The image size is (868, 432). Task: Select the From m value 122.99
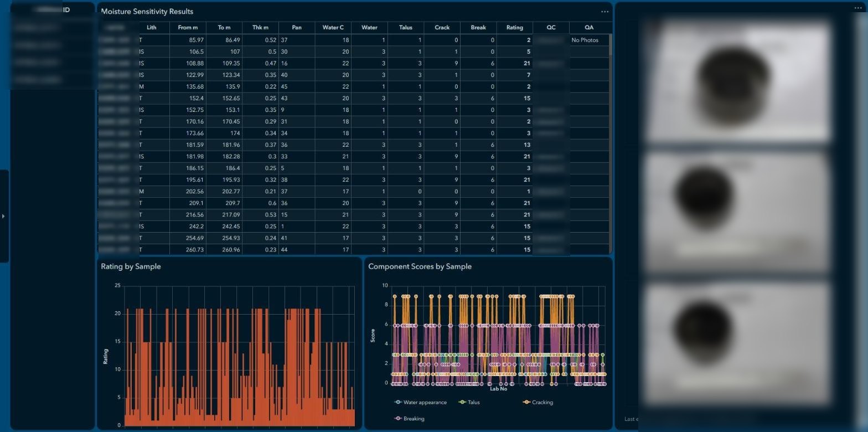pyautogui.click(x=188, y=75)
